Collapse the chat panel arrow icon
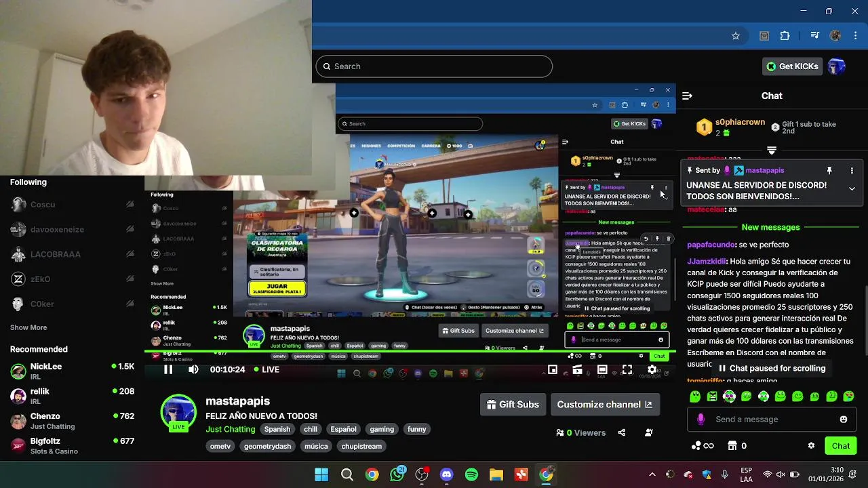 (687, 96)
